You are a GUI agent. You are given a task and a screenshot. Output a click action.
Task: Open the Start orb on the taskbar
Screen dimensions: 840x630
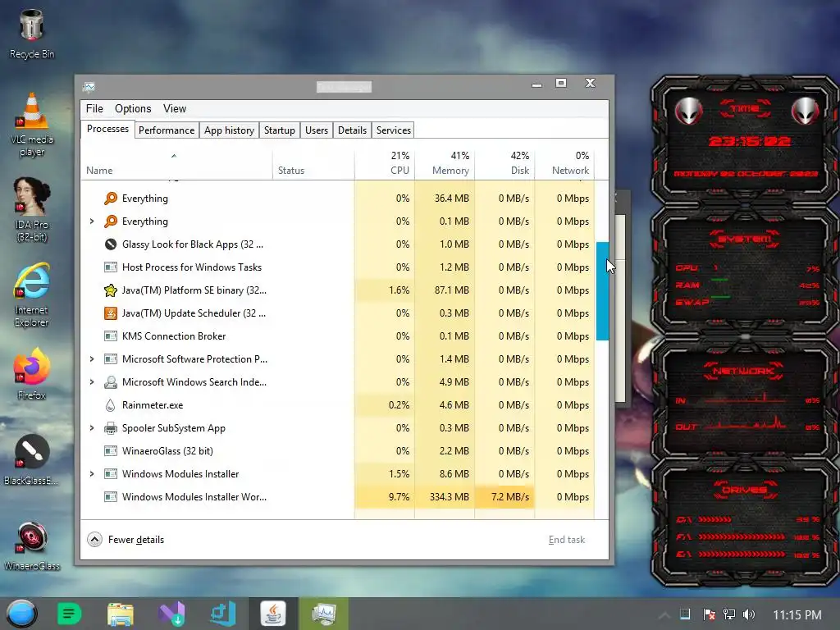pyautogui.click(x=21, y=614)
